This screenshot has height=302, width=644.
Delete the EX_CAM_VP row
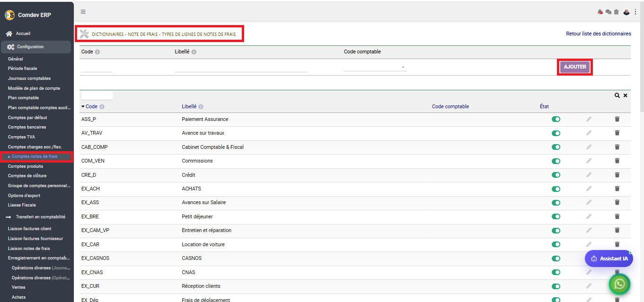(617, 230)
